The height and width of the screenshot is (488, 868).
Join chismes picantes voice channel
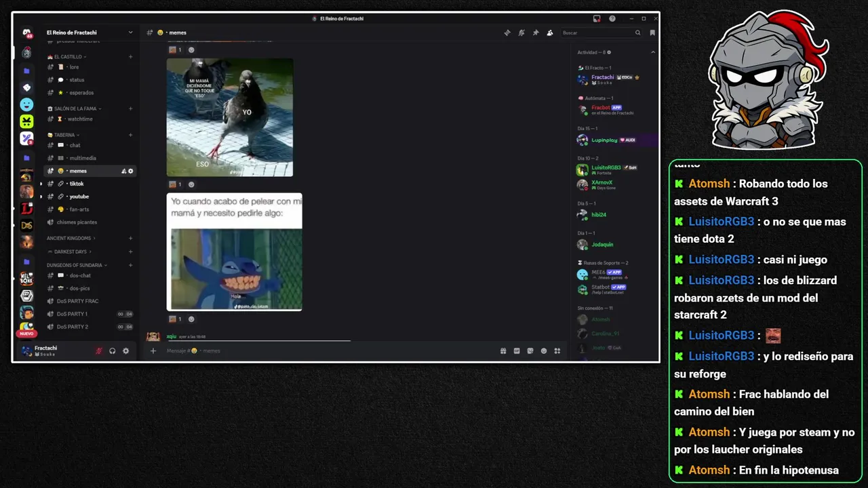[x=90, y=222]
